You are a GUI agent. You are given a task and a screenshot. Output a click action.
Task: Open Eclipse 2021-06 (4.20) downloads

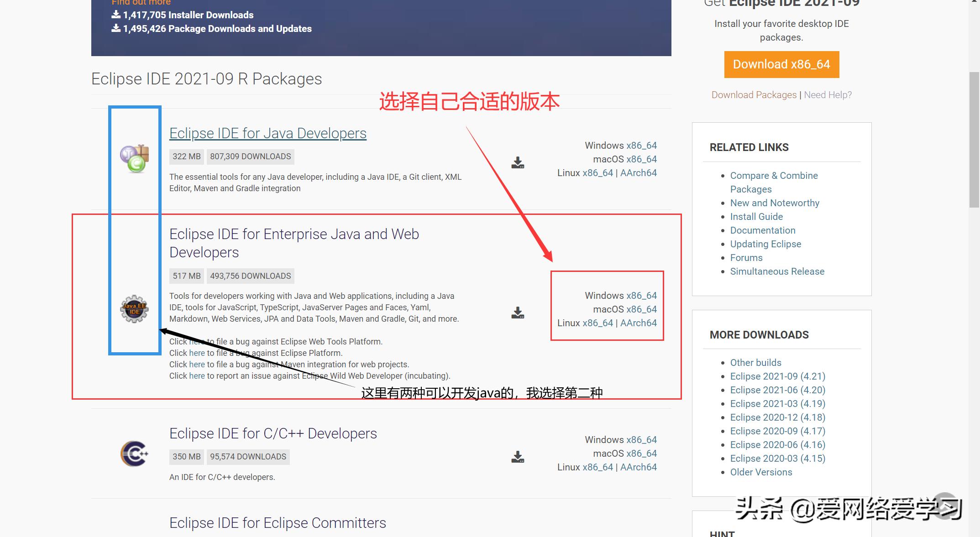778,390
